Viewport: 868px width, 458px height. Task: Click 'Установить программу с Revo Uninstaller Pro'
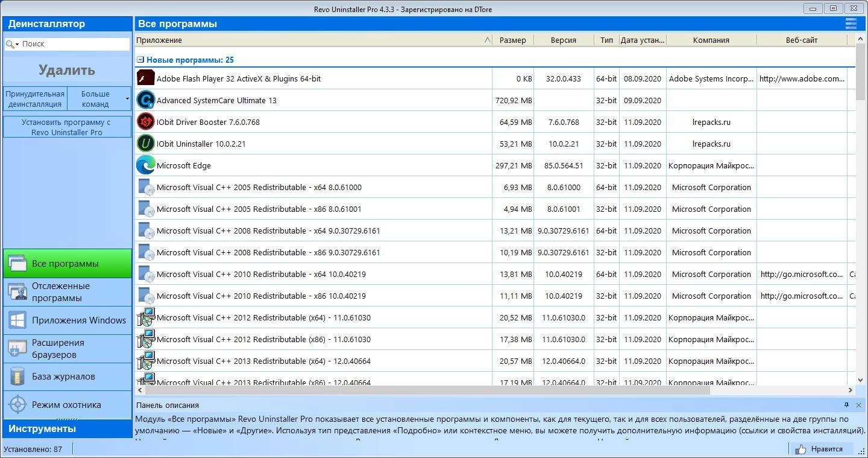point(67,127)
